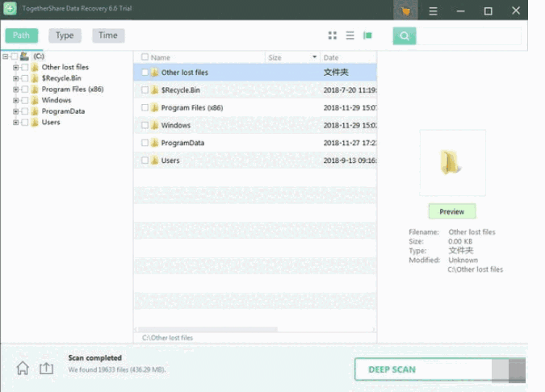545x392 pixels.
Task: Tick $Recycle.Bin checkbox in tree
Action: [25, 78]
